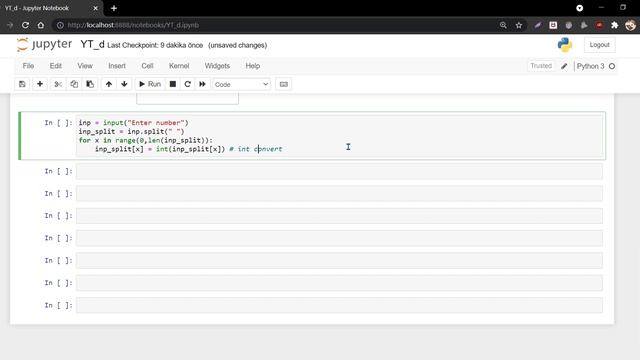
Task: Click the output box above the code cell
Action: coord(187,99)
